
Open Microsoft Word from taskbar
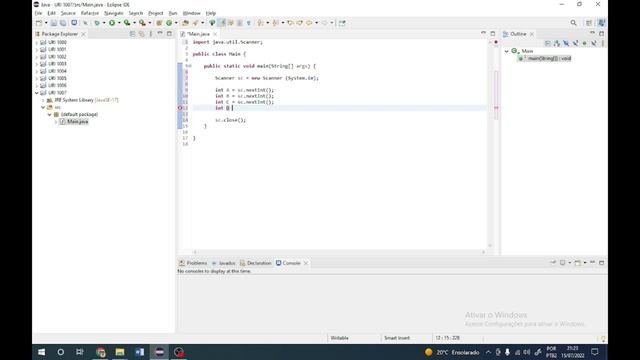click(x=140, y=352)
